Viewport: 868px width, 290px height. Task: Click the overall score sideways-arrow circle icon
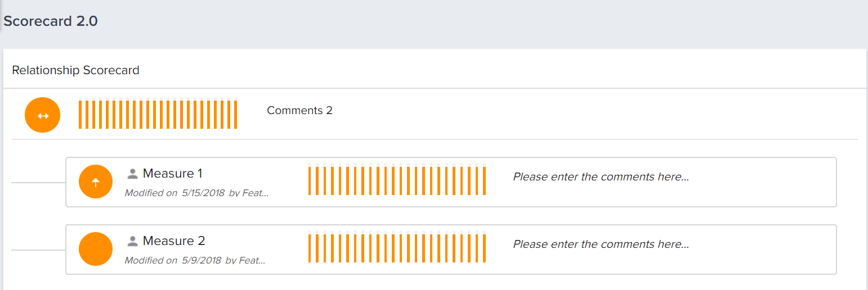point(42,115)
